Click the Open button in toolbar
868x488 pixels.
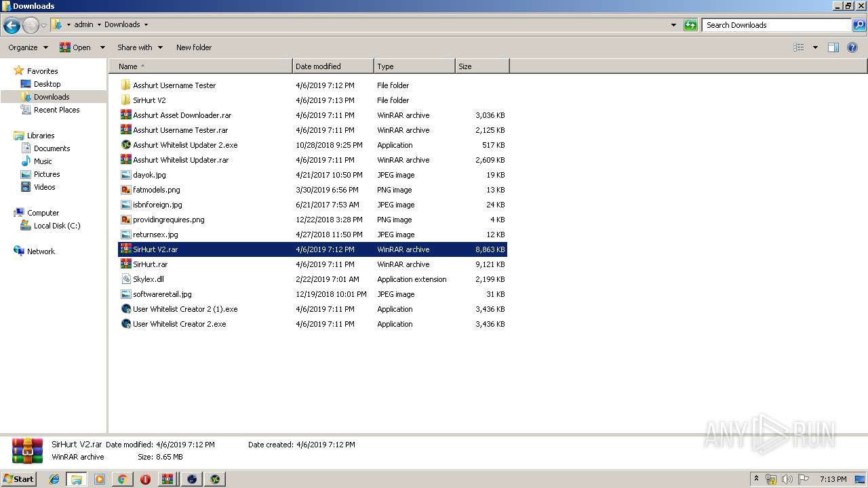point(75,47)
